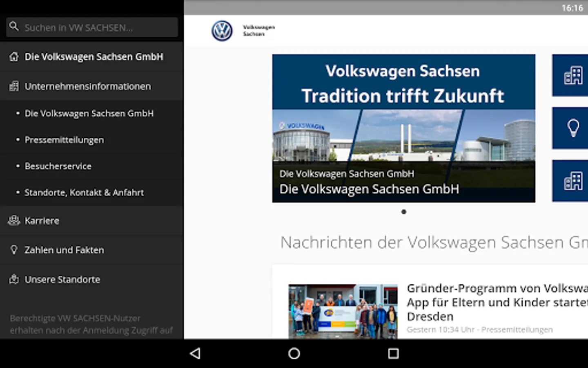Click the Unsere Standorte icon
Image resolution: width=588 pixels, height=368 pixels.
(14, 279)
